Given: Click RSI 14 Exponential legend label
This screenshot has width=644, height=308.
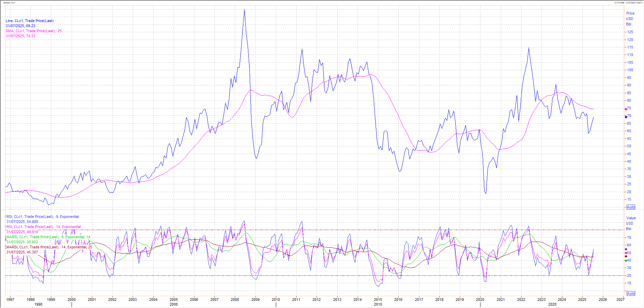Looking at the screenshot, I should tap(43, 227).
